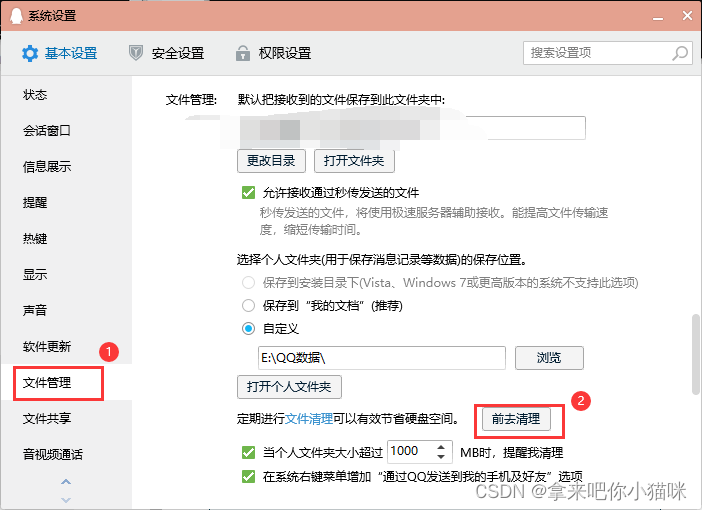Click the shield icon for security settings
702x510 pixels.
point(136,53)
